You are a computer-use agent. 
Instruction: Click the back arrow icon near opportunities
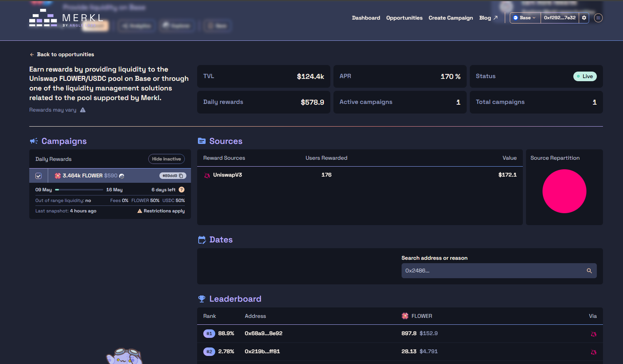point(32,55)
